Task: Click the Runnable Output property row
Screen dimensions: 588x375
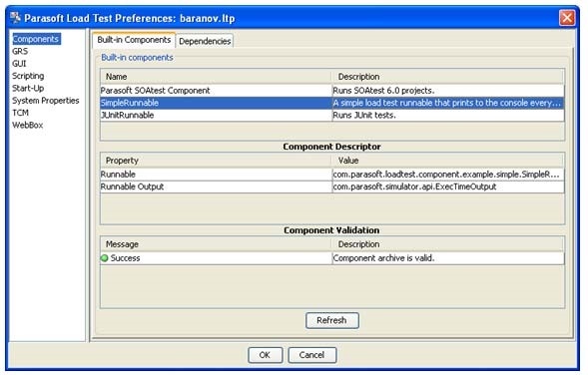Action: pyautogui.click(x=332, y=187)
